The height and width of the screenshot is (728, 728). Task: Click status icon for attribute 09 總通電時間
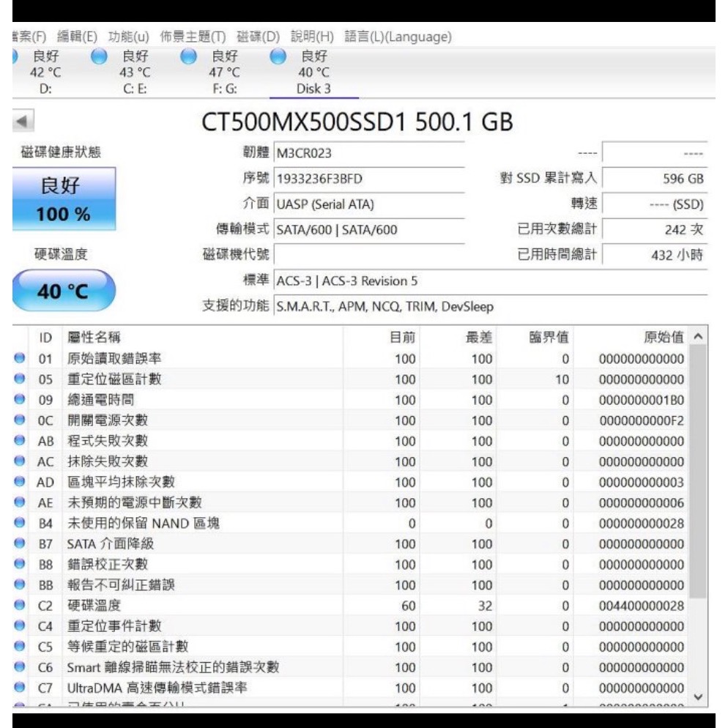(x=20, y=399)
